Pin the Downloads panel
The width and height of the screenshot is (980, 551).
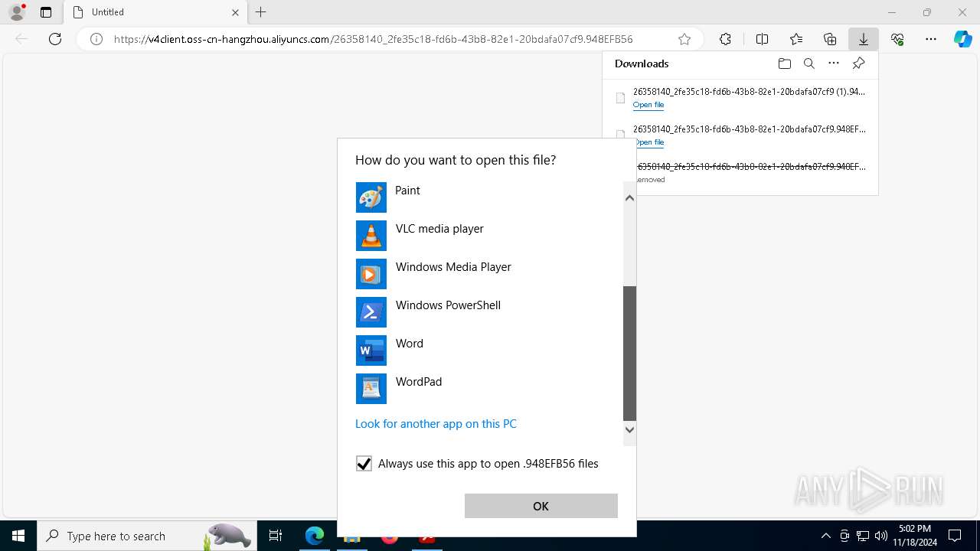click(858, 64)
